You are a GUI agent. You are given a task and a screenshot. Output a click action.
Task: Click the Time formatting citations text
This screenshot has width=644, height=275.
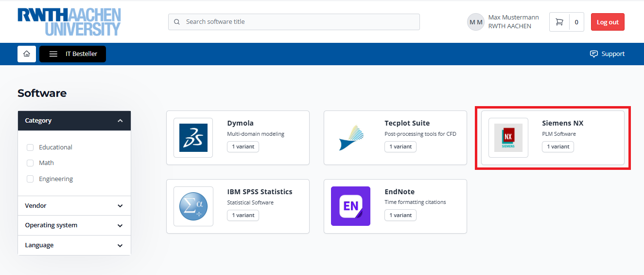415,202
